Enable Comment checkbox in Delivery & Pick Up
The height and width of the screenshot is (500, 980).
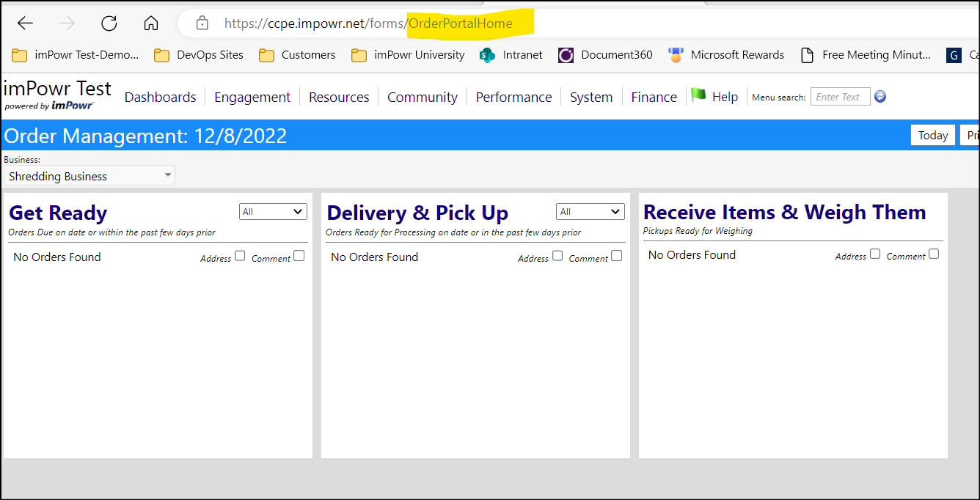(616, 256)
